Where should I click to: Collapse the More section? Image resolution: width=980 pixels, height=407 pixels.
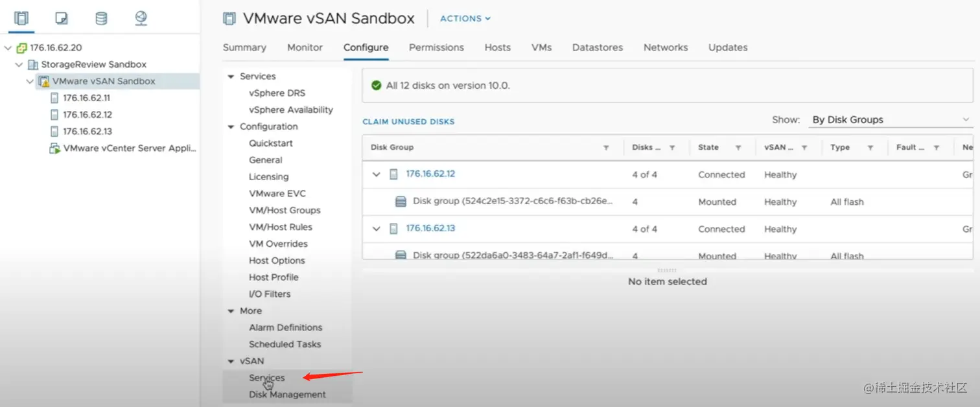click(231, 311)
